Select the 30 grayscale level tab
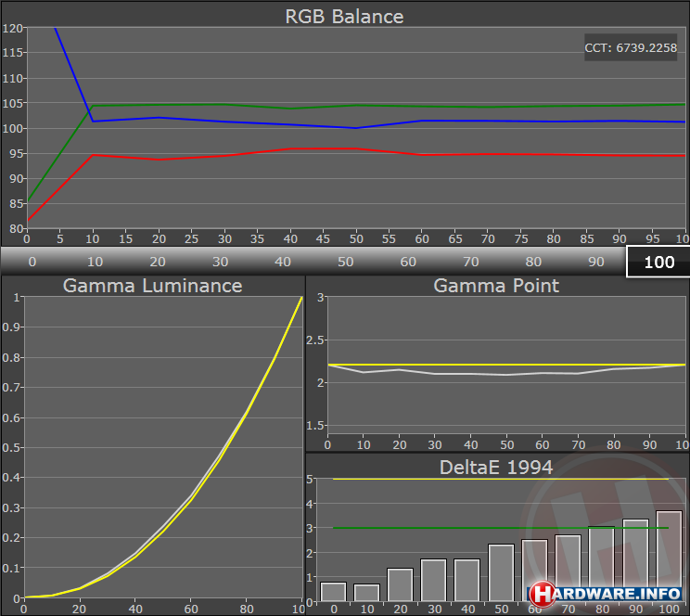 (x=220, y=262)
